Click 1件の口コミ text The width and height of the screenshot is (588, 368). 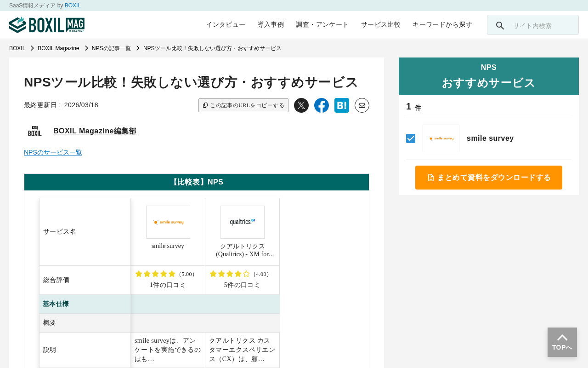click(168, 285)
